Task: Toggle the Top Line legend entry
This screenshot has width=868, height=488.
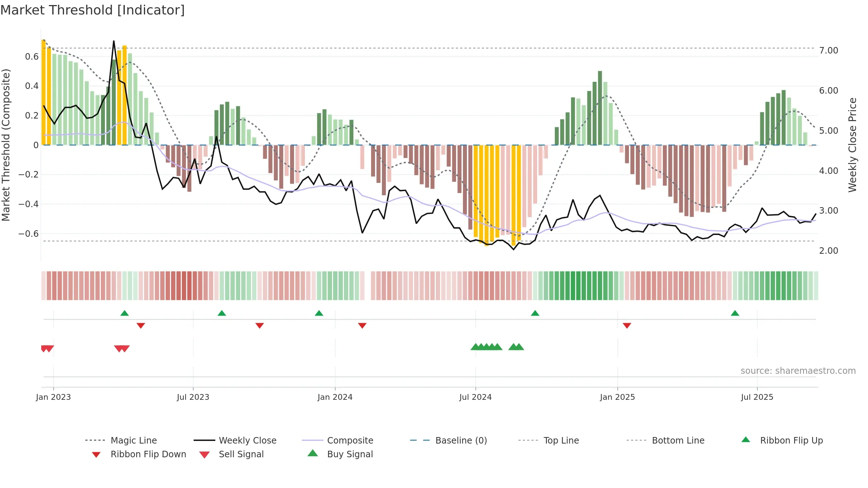Action: (x=548, y=440)
